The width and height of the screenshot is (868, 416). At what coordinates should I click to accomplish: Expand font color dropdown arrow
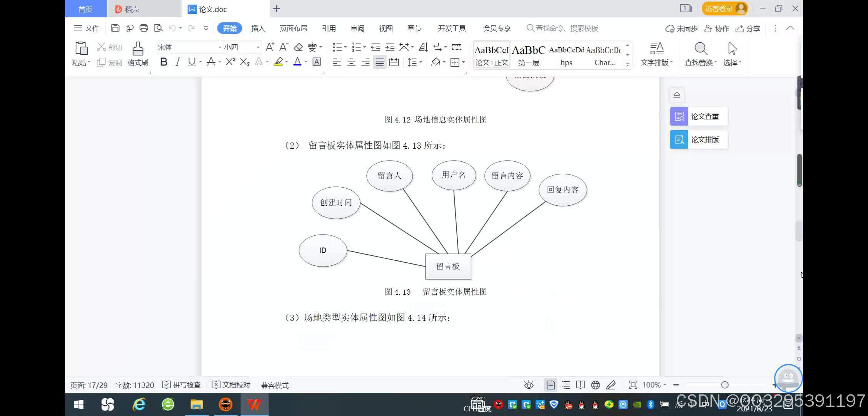click(306, 62)
